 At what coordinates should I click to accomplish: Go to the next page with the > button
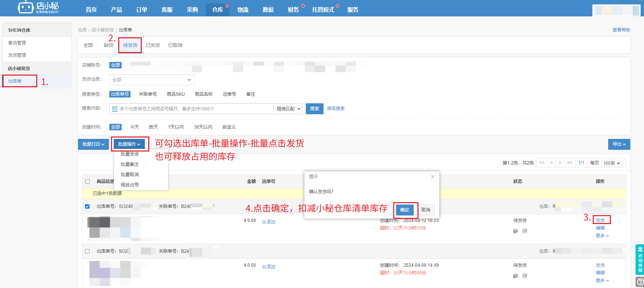click(560, 163)
